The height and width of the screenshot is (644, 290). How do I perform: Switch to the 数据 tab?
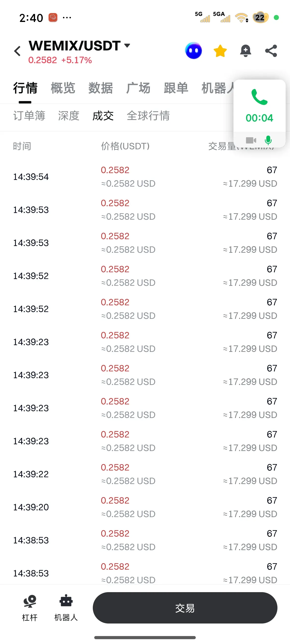(101, 88)
